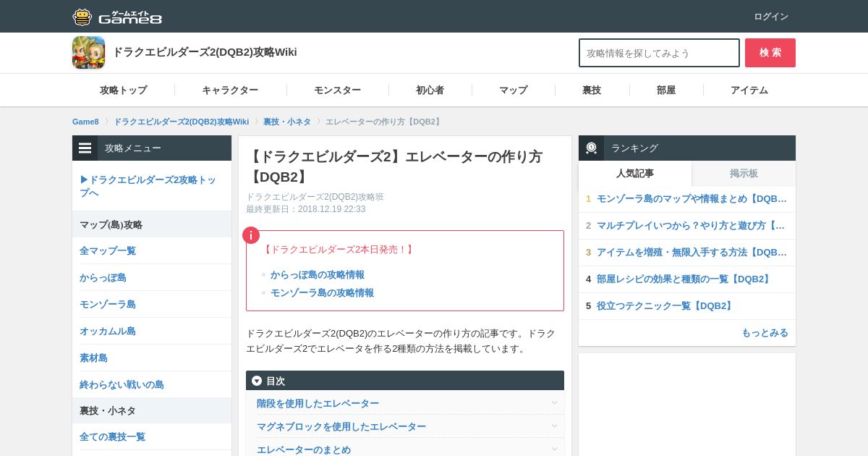The height and width of the screenshot is (456, 868).
Task: Click the 裏技・小ネタ breadcrumb link
Action: (x=287, y=122)
